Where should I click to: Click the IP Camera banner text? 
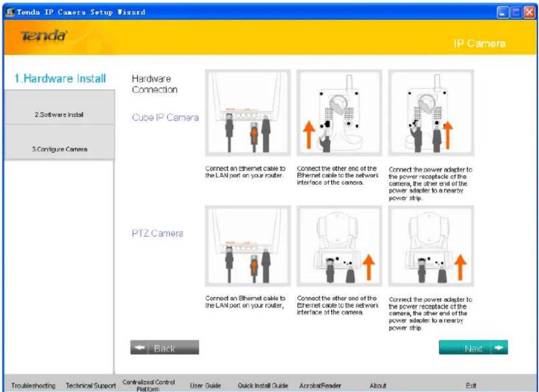tap(480, 44)
